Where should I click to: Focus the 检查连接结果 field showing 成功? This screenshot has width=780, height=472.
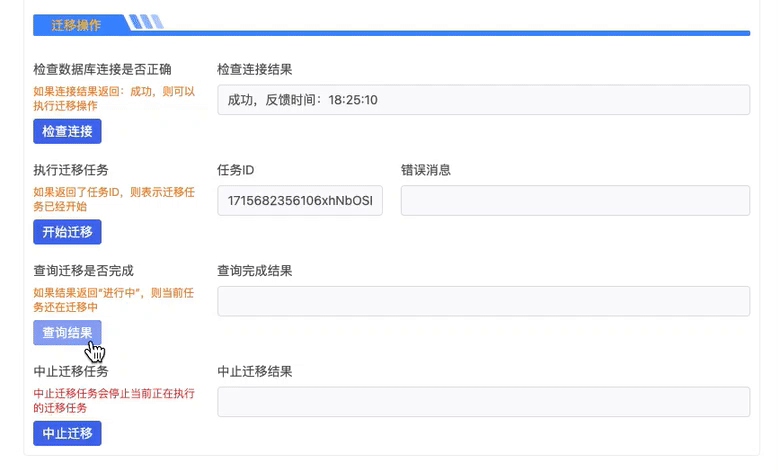click(483, 100)
